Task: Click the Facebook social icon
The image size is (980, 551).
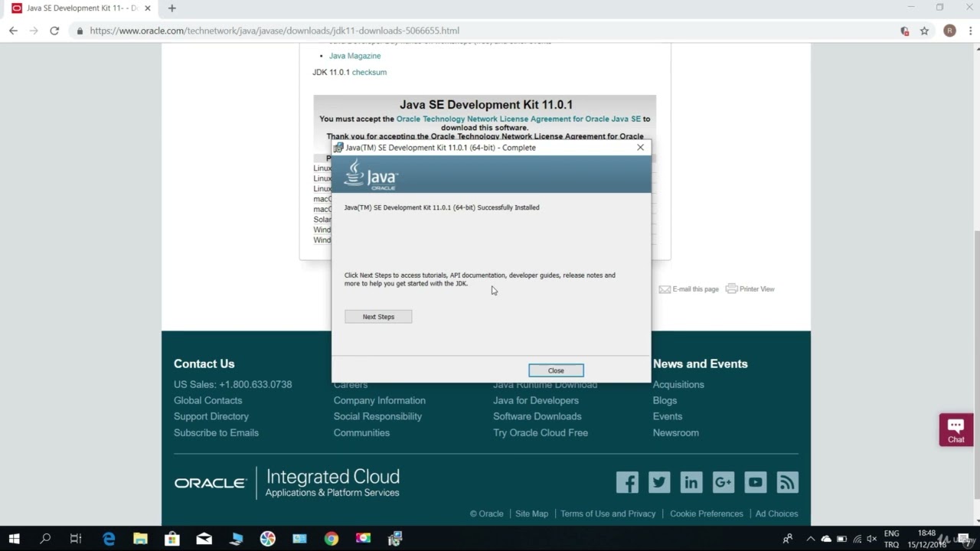Action: tap(627, 482)
